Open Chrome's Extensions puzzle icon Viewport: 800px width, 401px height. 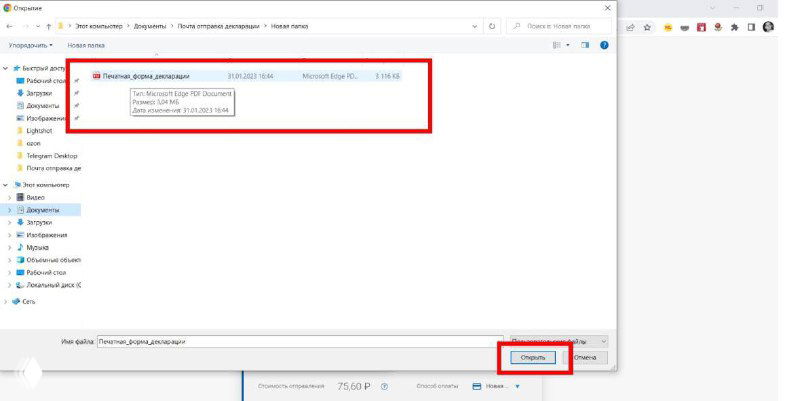(735, 28)
